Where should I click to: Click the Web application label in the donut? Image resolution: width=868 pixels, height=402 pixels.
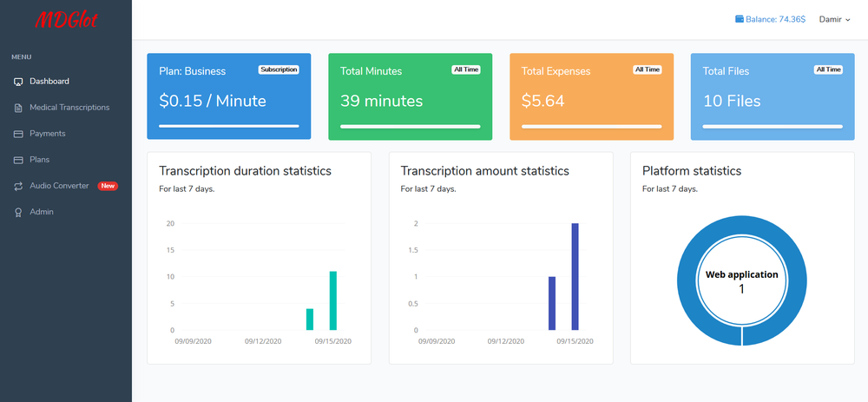point(742,274)
